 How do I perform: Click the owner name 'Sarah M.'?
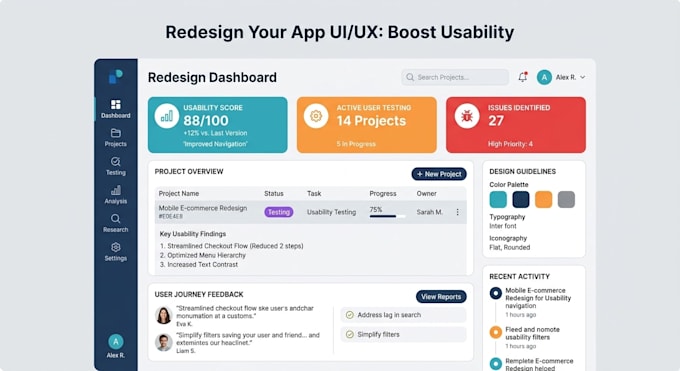pyautogui.click(x=429, y=212)
